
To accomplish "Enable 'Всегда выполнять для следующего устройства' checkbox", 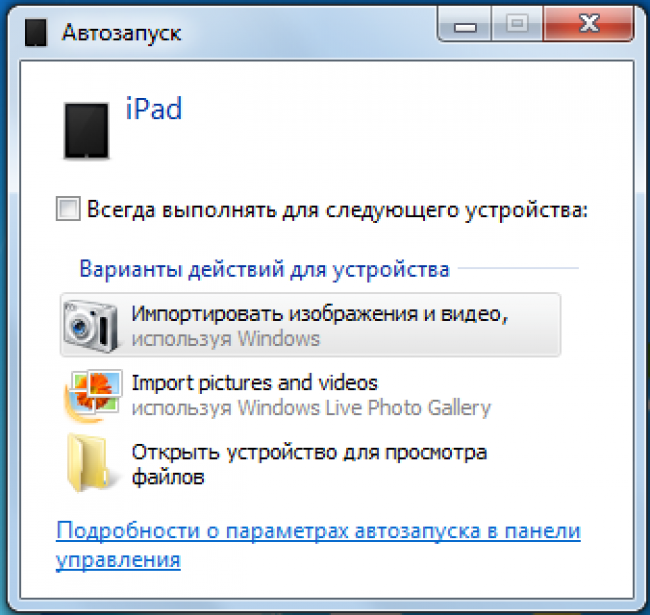I will [x=68, y=208].
